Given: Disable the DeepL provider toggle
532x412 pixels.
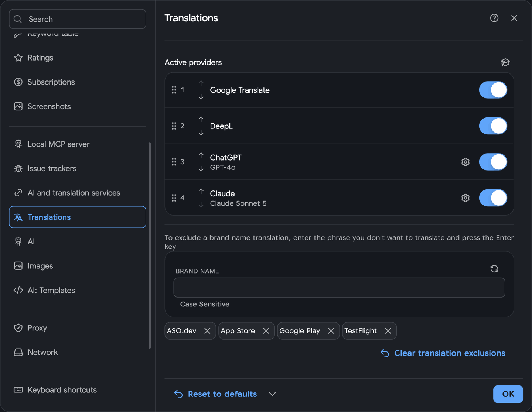Looking at the screenshot, I should point(493,126).
